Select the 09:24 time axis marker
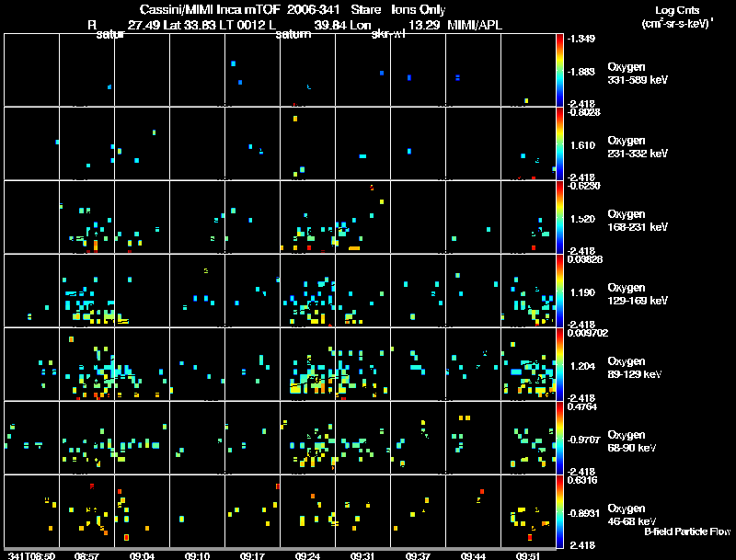736x560 pixels. (307, 555)
